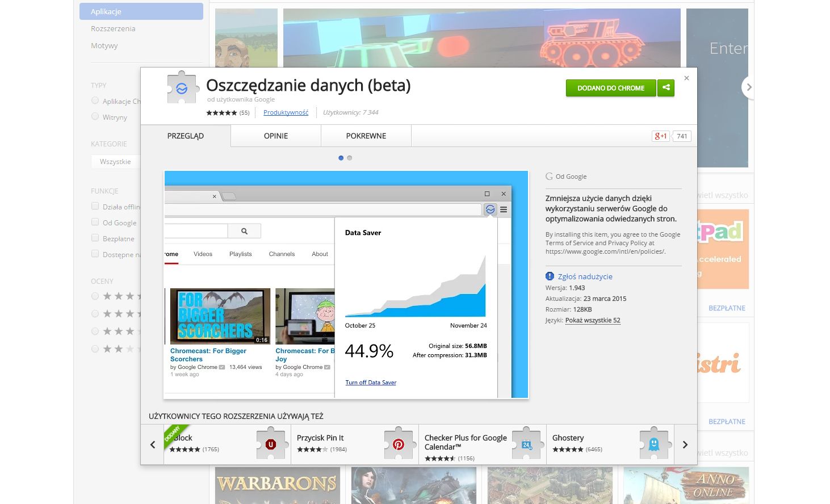Switch to the OPINIE tab

click(x=276, y=136)
